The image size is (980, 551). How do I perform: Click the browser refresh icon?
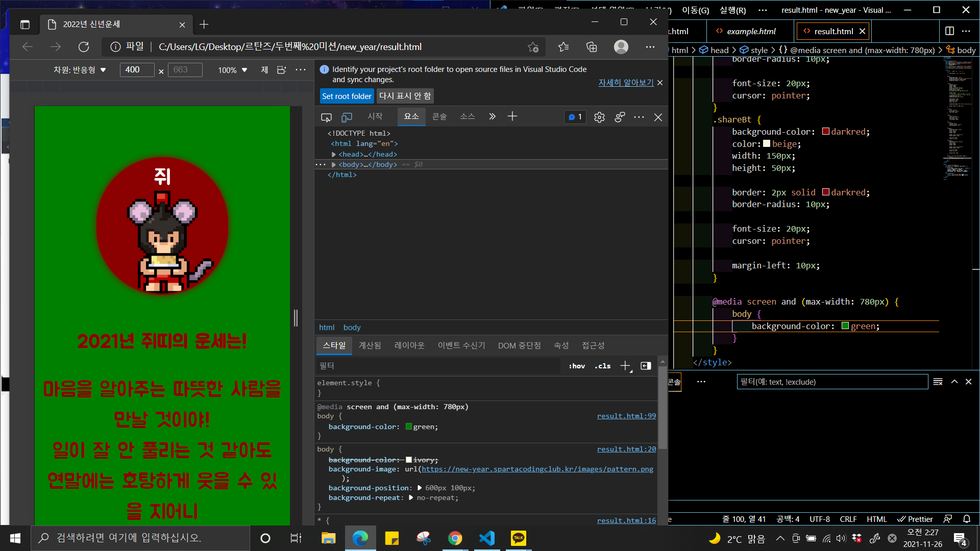tap(84, 47)
